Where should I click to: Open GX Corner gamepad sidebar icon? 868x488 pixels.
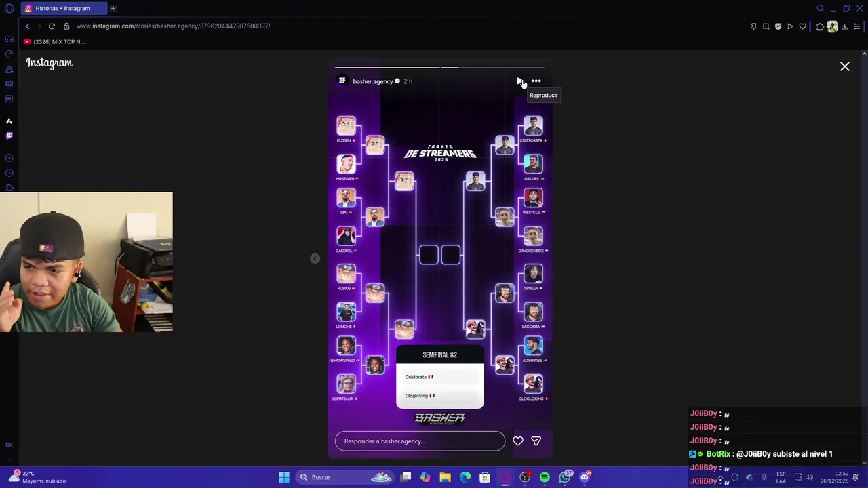pyautogui.click(x=9, y=39)
